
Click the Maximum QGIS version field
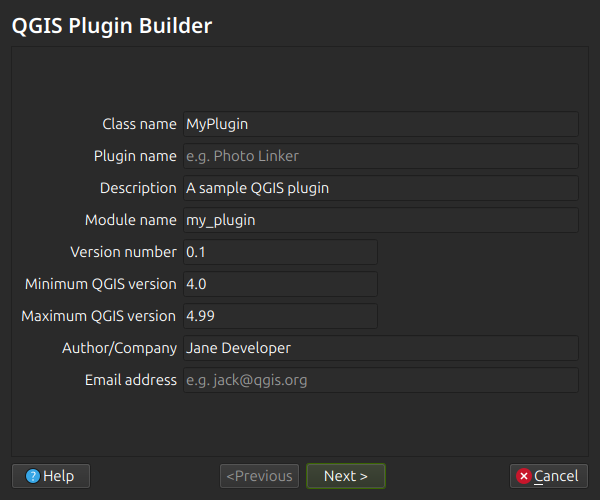pos(280,316)
